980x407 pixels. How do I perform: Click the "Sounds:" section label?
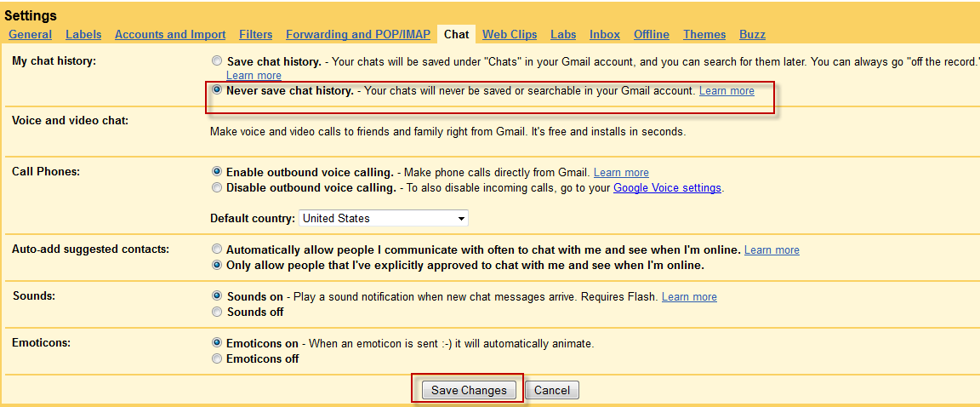coord(34,295)
